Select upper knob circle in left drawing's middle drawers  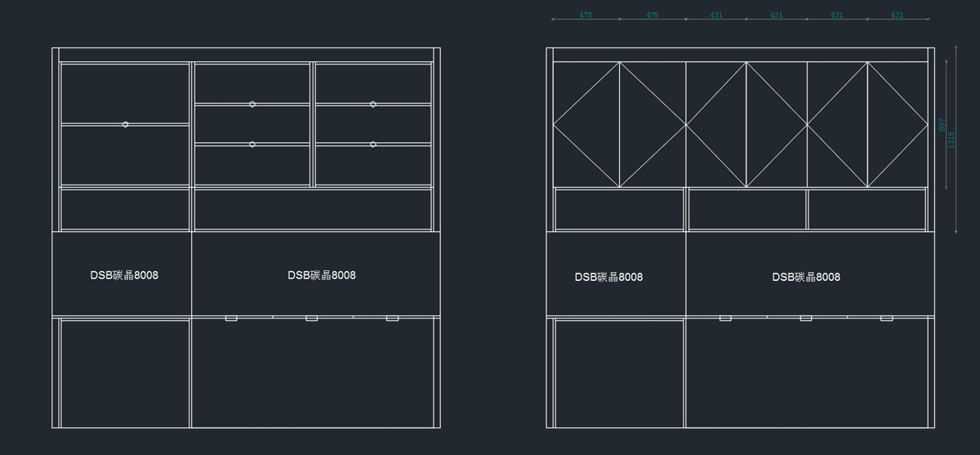click(x=252, y=104)
